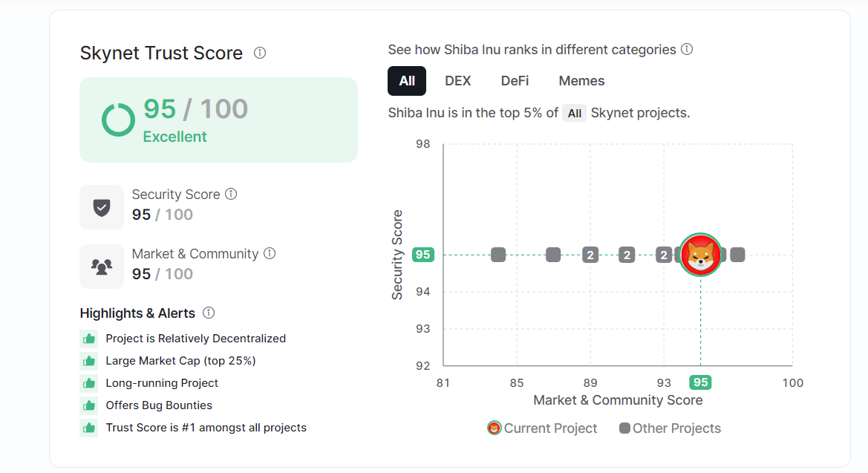Open the Security Score info tooltip icon
The height and width of the screenshot is (473, 868).
[231, 194]
